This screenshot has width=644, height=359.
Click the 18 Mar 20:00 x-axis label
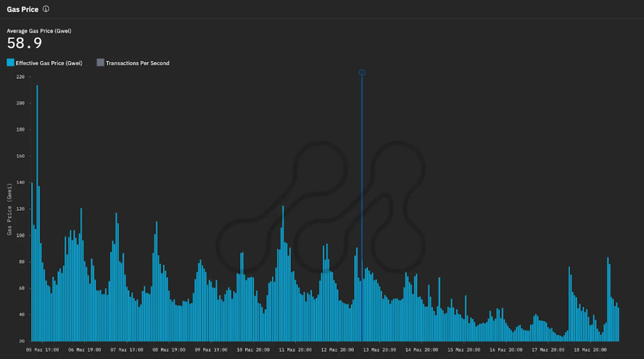(590, 350)
